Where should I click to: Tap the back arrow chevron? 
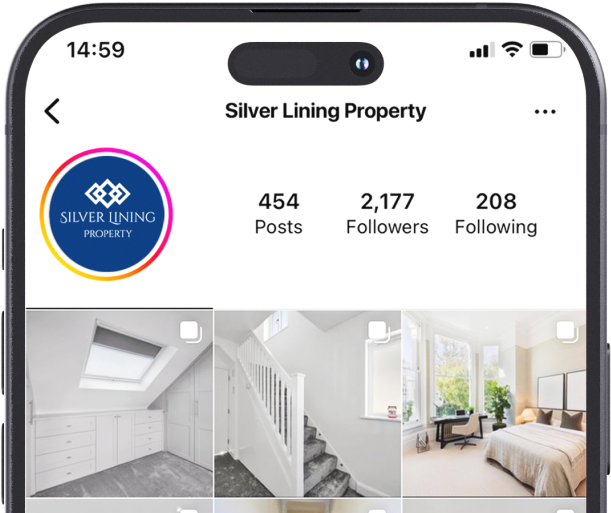pos(52,111)
